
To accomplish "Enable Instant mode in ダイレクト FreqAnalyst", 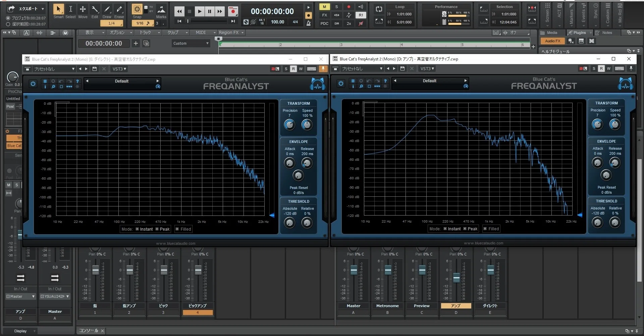I will 144,229.
